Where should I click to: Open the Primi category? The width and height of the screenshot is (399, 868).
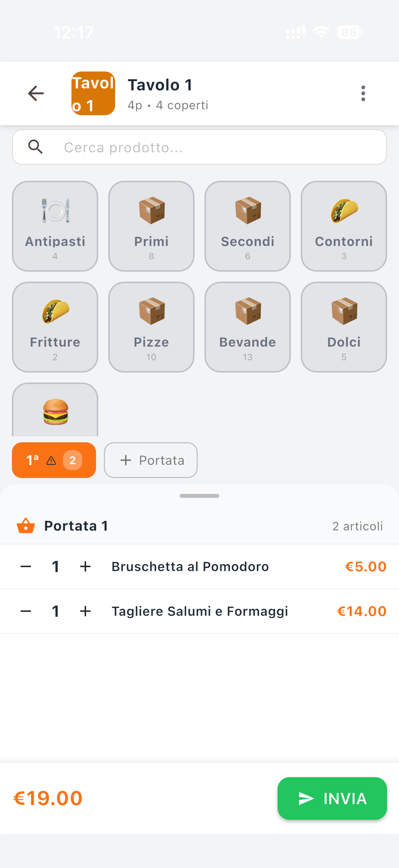tap(151, 226)
